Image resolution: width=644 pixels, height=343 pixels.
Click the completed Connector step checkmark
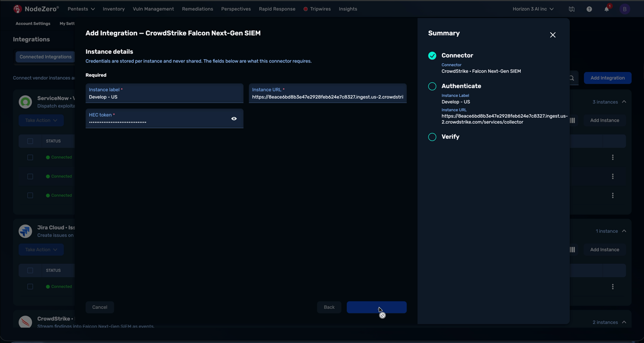432,55
